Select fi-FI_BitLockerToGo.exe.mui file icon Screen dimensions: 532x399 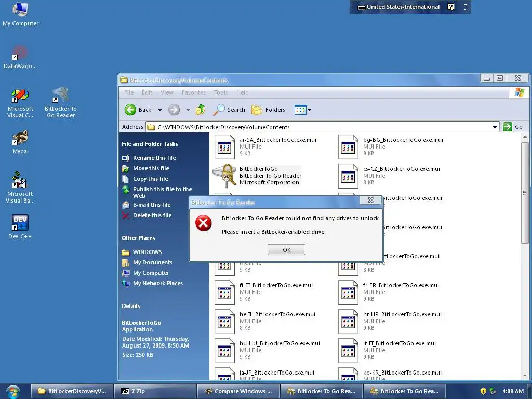224,292
